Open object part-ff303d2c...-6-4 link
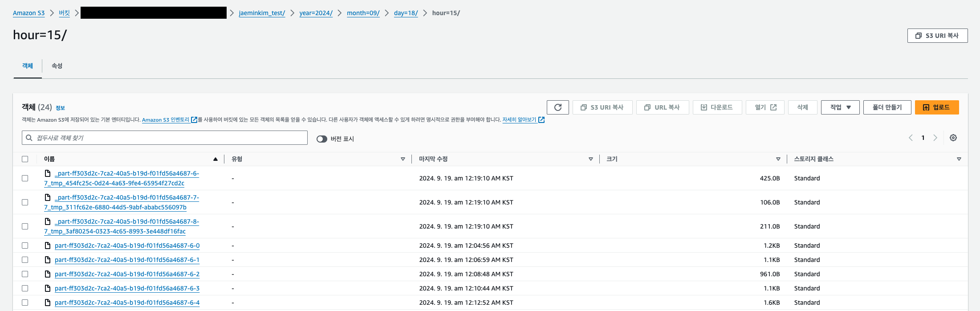The width and height of the screenshot is (980, 311). pyautogui.click(x=127, y=303)
